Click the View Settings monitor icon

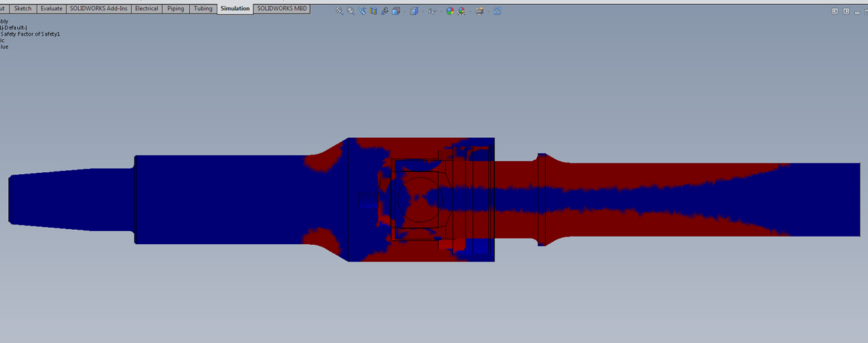pyautogui.click(x=479, y=11)
